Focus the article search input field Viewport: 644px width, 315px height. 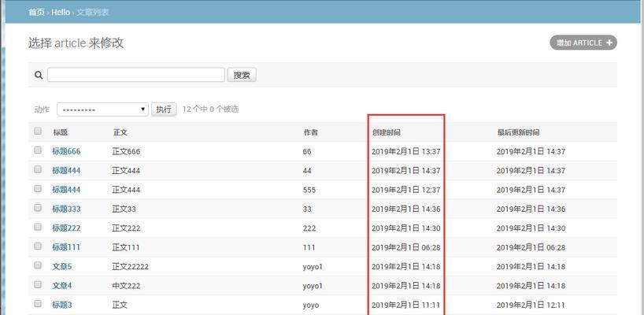pos(136,75)
